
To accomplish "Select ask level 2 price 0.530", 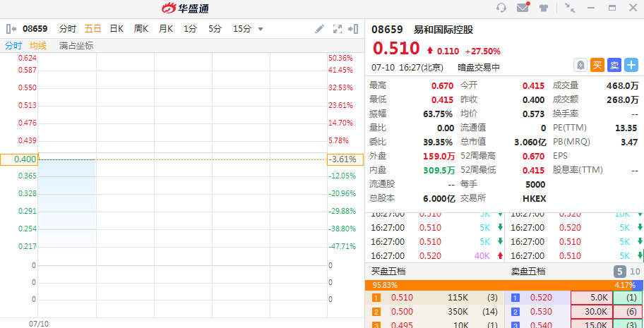I will (542, 312).
